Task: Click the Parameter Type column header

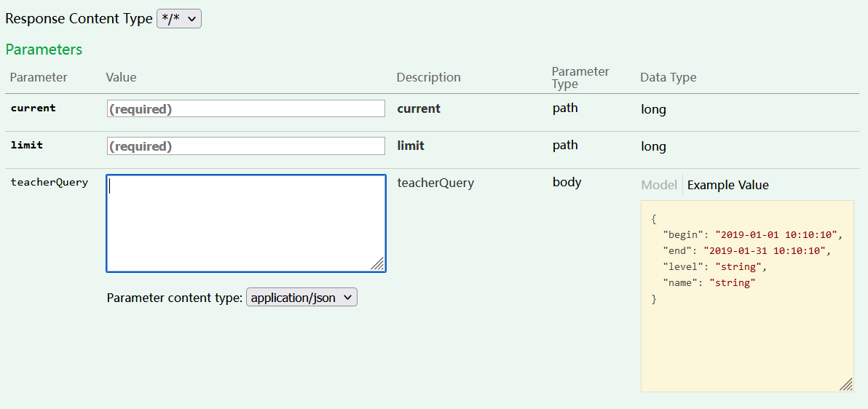Action: [580, 77]
